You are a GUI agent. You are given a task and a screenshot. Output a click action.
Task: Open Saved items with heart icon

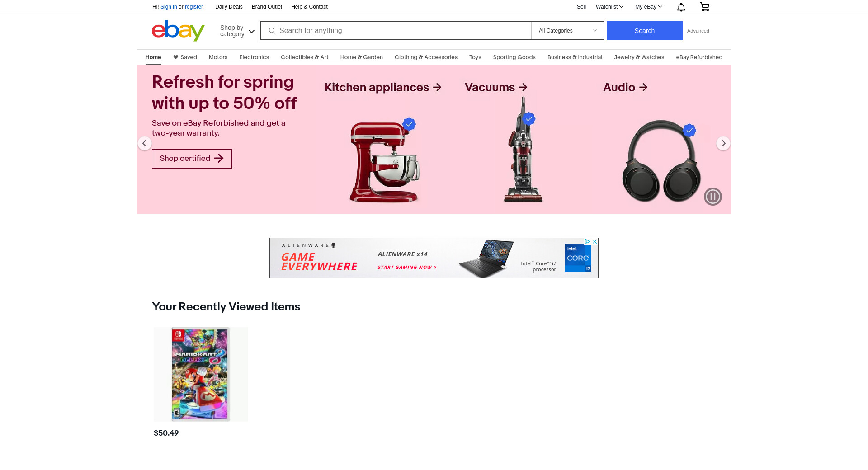(185, 57)
